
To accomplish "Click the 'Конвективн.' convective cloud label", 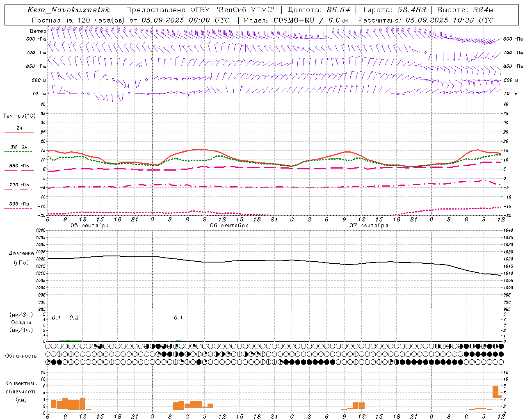I will [x=21, y=383].
